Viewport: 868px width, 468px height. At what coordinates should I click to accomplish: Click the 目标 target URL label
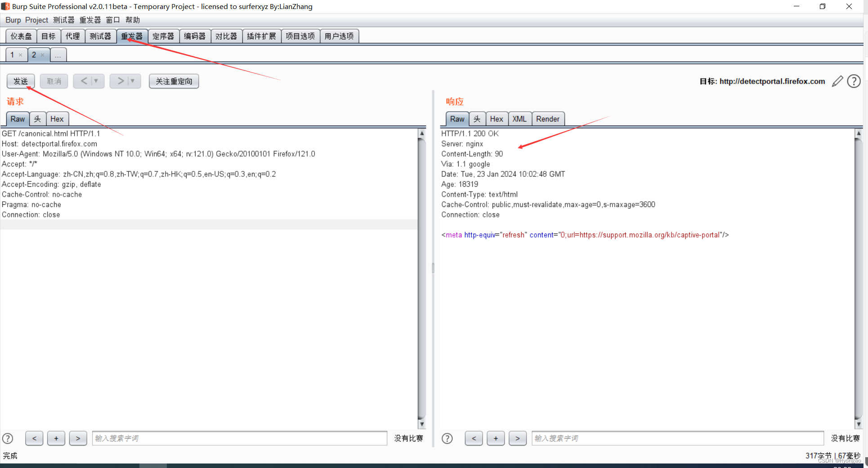(x=762, y=81)
